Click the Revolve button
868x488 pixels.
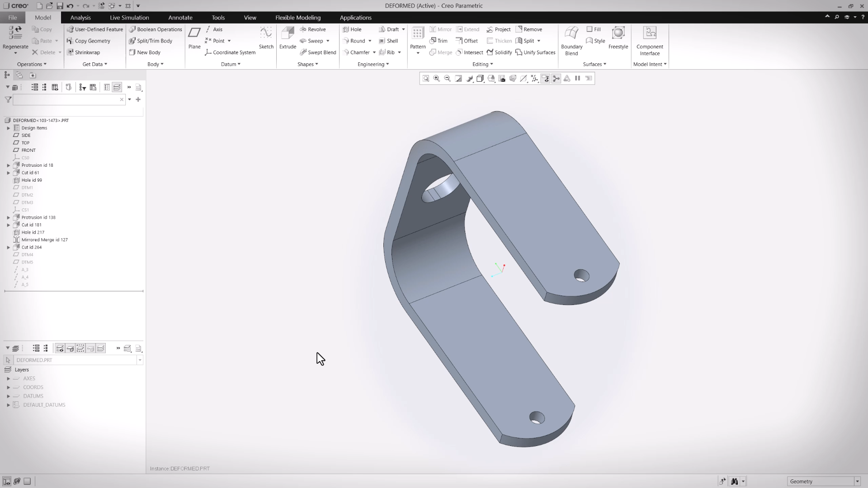tap(312, 29)
